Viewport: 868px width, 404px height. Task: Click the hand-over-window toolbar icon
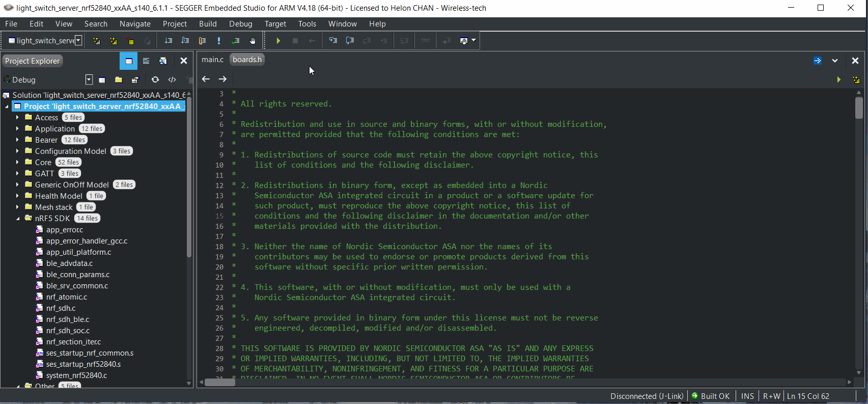pyautogui.click(x=464, y=41)
